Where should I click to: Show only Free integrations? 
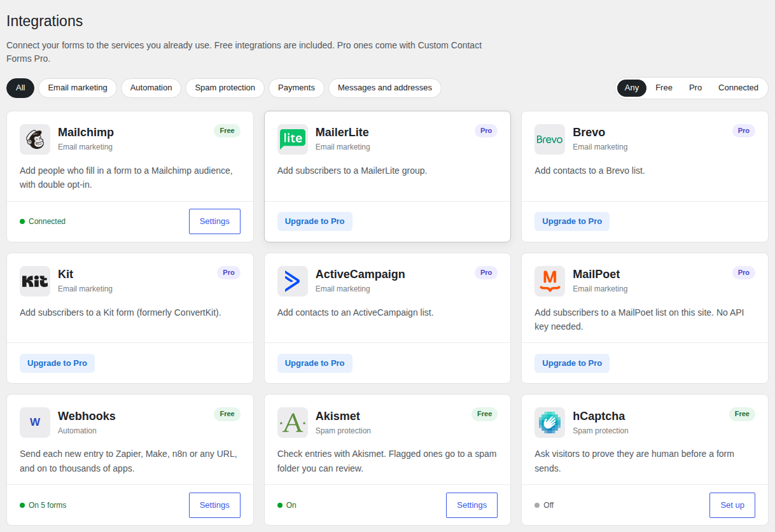point(664,88)
